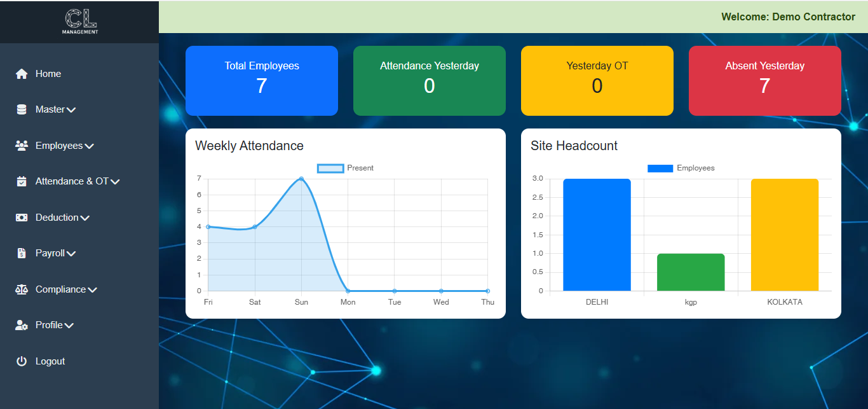
Task: Click the Home house icon
Action: point(22,74)
